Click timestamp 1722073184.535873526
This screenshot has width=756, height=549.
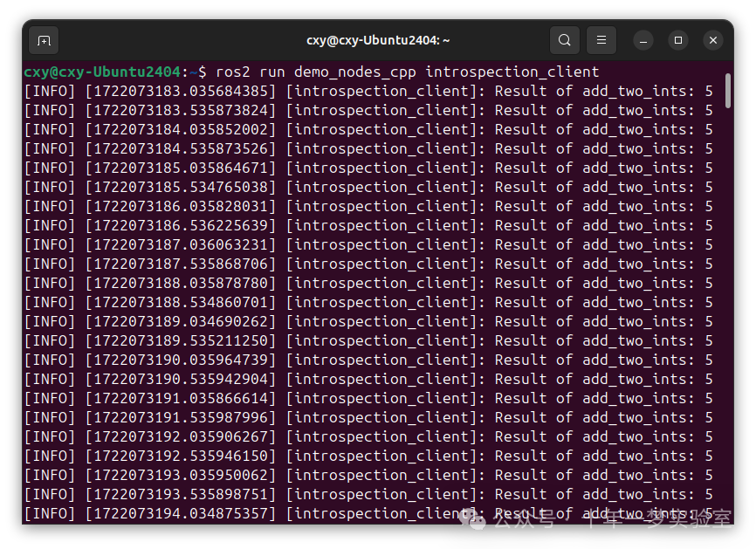click(181, 149)
